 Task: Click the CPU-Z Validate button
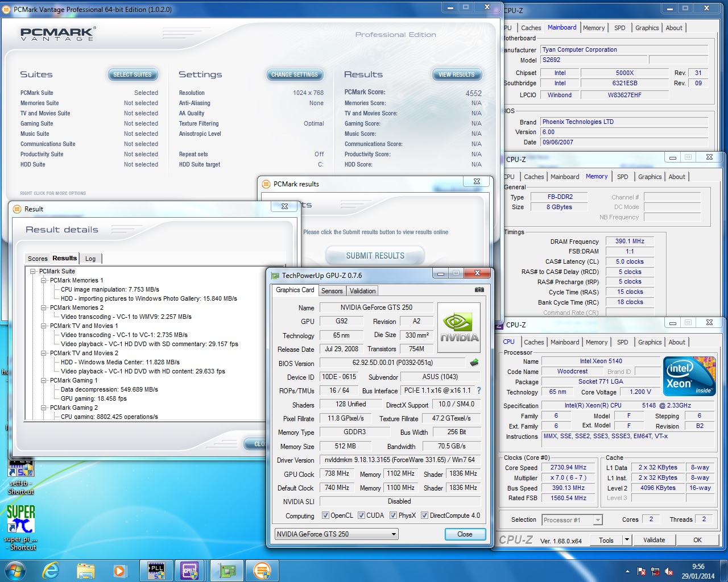[654, 540]
